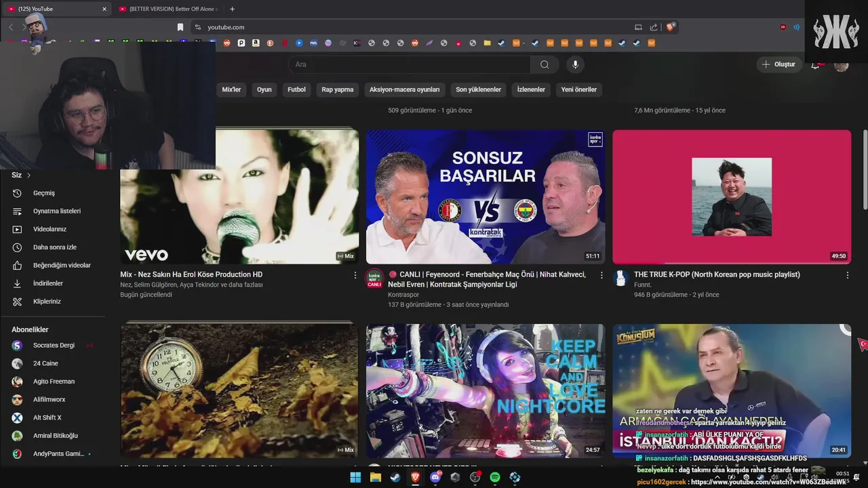Open the Kontraspor channel name link
The height and width of the screenshot is (488, 868).
403,295
